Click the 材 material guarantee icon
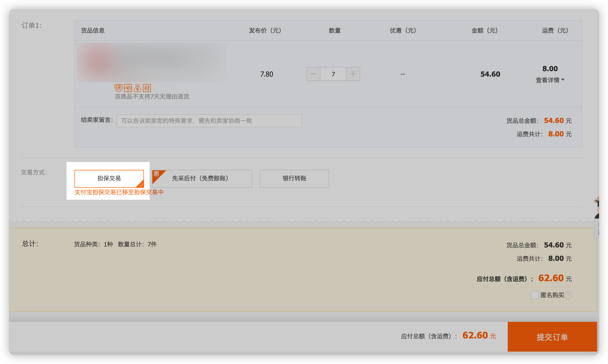 click(x=147, y=88)
